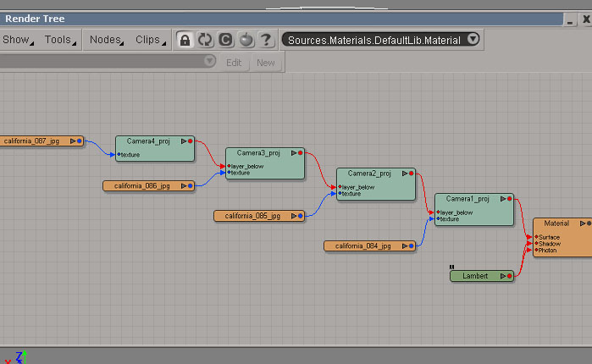Click the New button

[x=266, y=63]
